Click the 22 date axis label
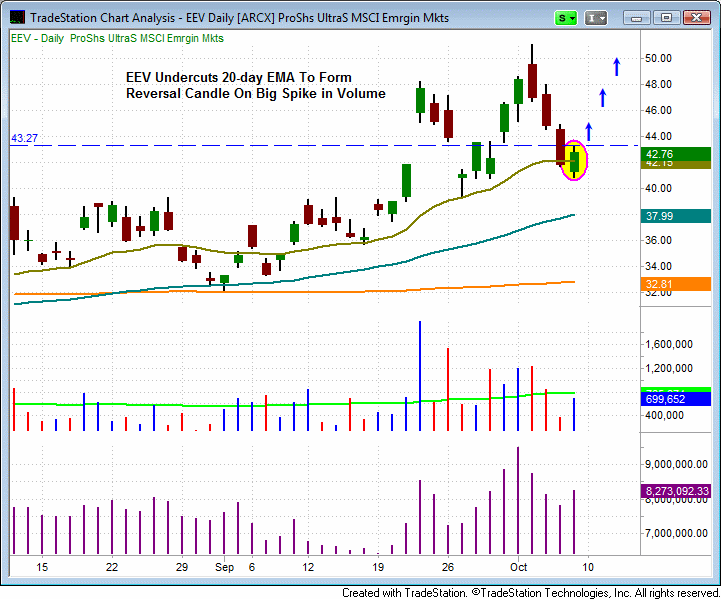Image resolution: width=721 pixels, height=599 pixels. (112, 567)
